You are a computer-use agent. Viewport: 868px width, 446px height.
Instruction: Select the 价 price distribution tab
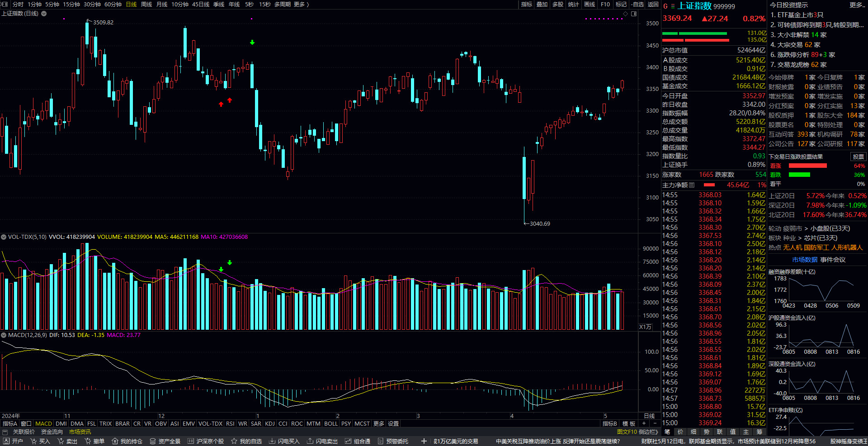[680, 432]
